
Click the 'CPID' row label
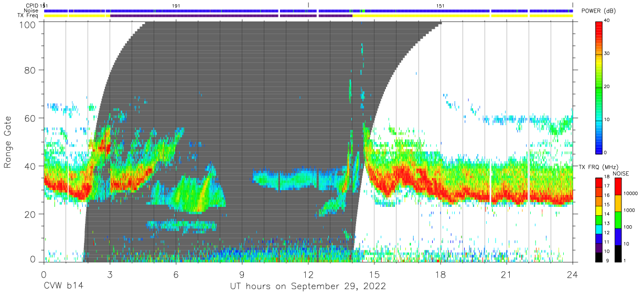point(32,5)
